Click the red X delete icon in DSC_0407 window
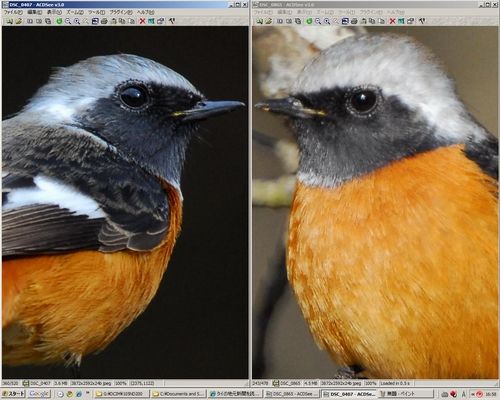The height and width of the screenshot is (400, 500). point(142,21)
